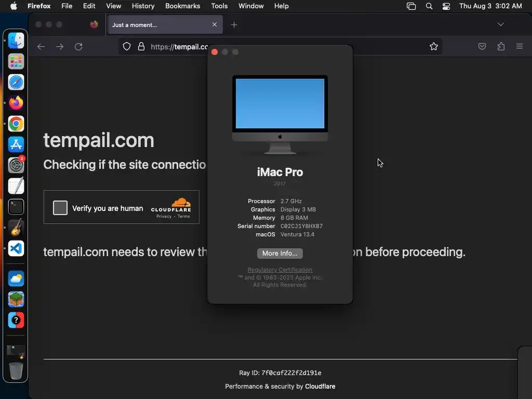Launch Safari from the Dock

coord(16,82)
